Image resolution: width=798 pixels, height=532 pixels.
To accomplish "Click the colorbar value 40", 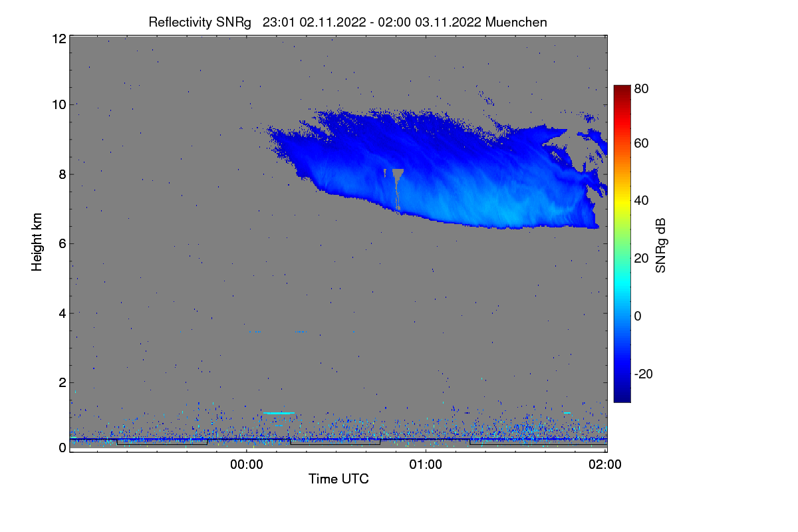I will coord(642,201).
